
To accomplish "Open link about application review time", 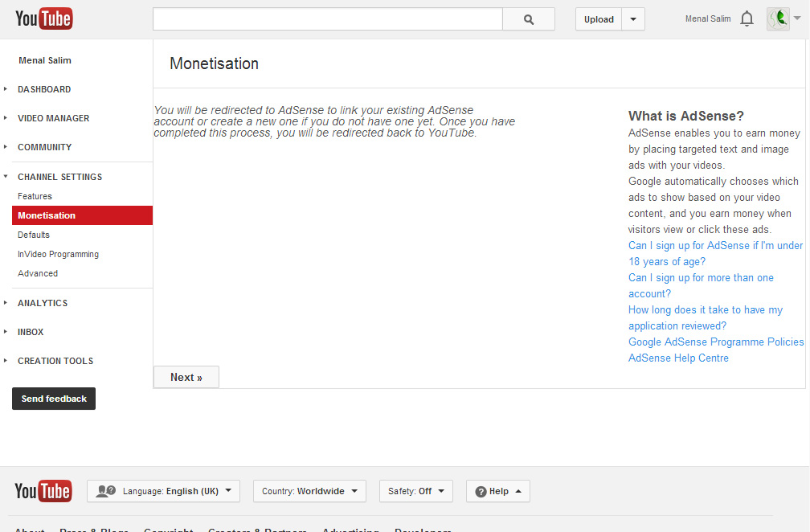I will click(x=706, y=317).
